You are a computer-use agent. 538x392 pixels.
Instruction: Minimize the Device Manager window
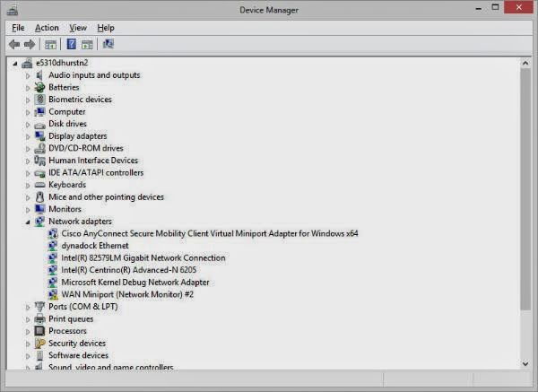click(478, 8)
